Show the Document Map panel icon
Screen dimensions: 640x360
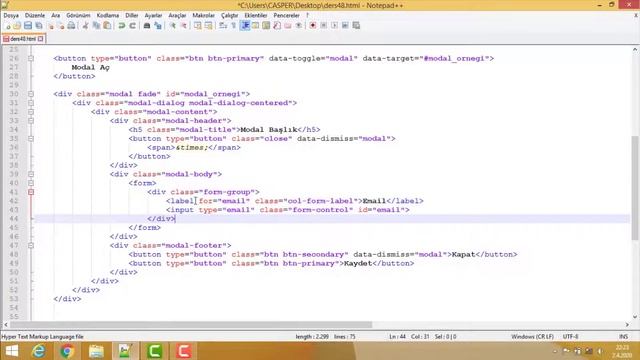266,26
